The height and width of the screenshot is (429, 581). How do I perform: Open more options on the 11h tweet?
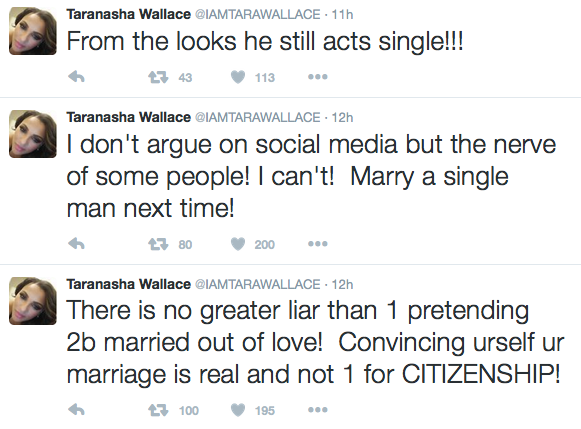coord(318,77)
